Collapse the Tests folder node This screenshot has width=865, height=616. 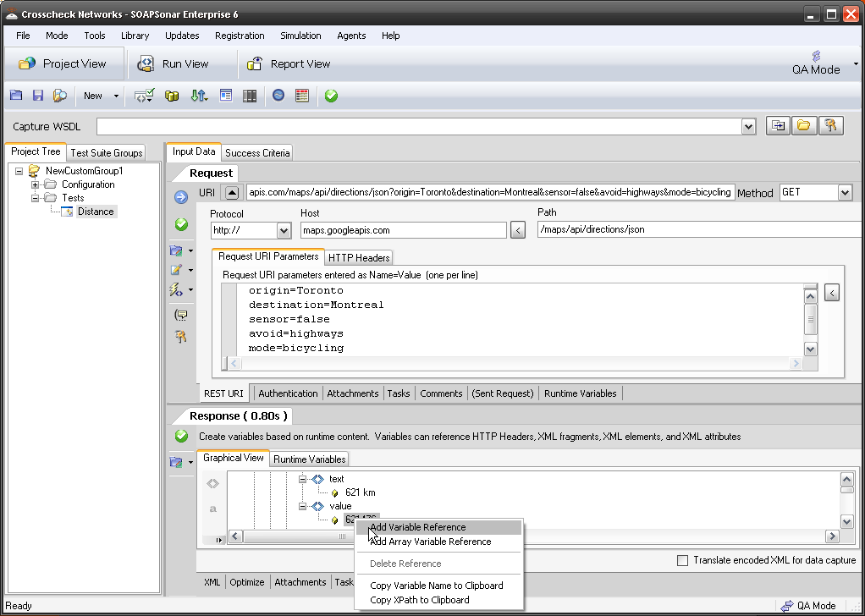[36, 198]
